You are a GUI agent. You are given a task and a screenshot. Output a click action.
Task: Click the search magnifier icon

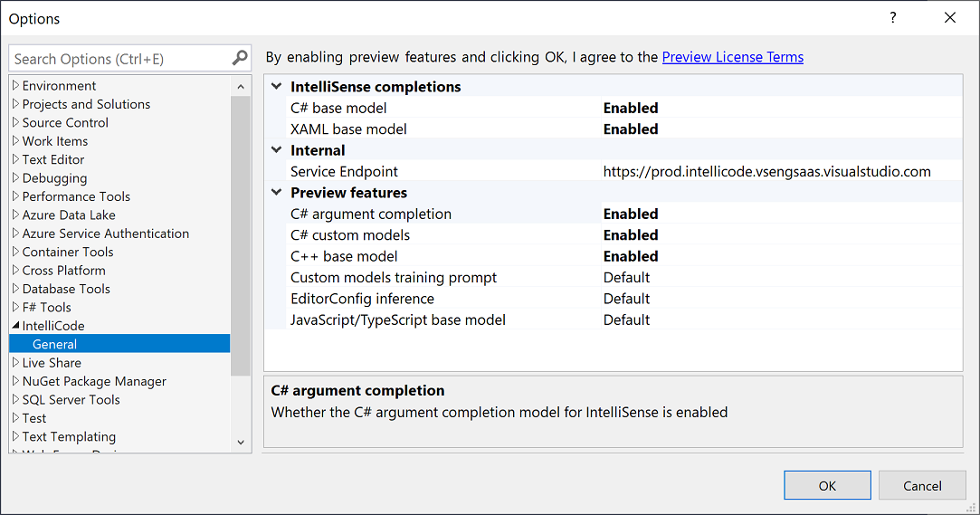(240, 58)
